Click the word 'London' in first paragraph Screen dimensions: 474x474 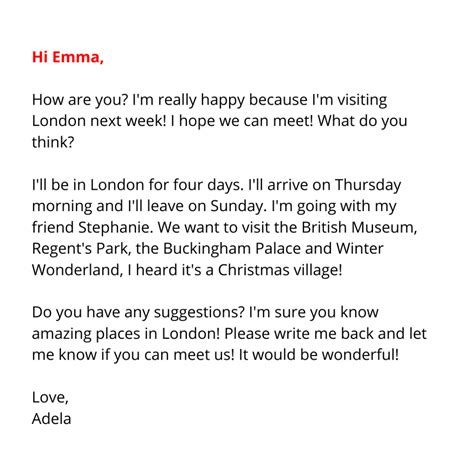(x=59, y=121)
